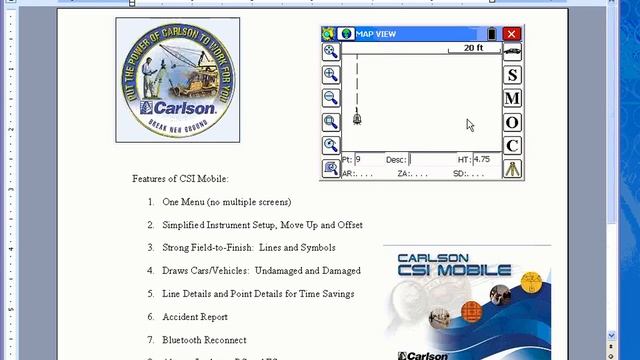Click the empty Desc input field
Viewport: 640px width, 360px height.
(x=432, y=160)
